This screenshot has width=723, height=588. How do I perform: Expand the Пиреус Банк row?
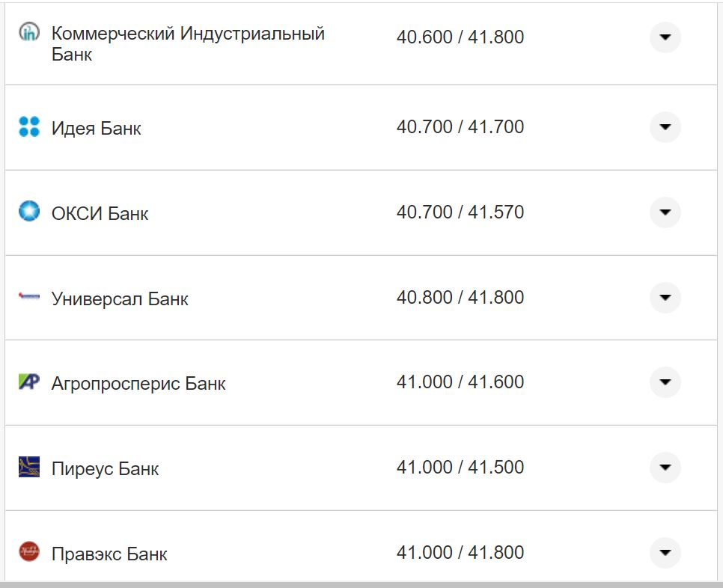point(665,468)
